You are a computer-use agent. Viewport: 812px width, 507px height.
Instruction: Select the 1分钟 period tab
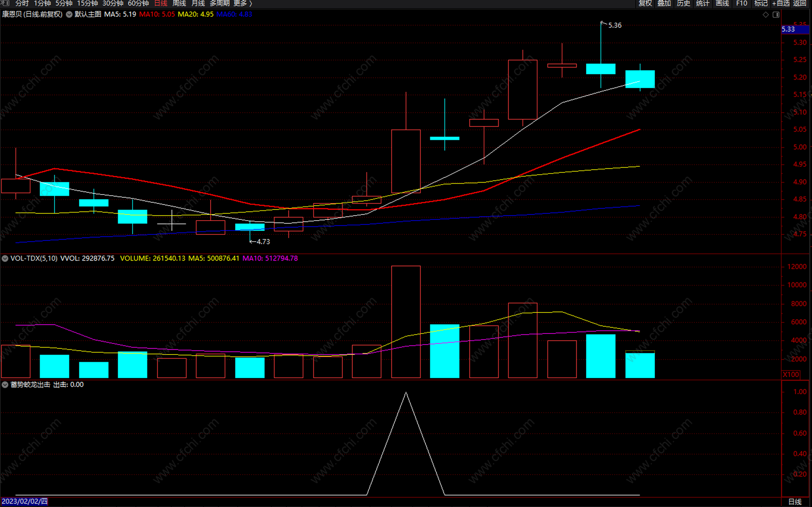pyautogui.click(x=42, y=3)
